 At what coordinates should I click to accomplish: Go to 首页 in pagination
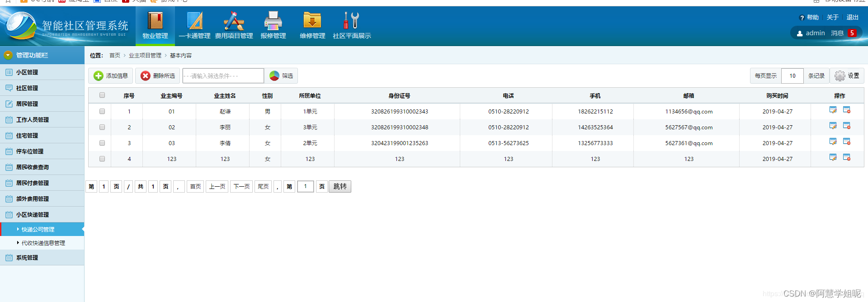coord(195,187)
